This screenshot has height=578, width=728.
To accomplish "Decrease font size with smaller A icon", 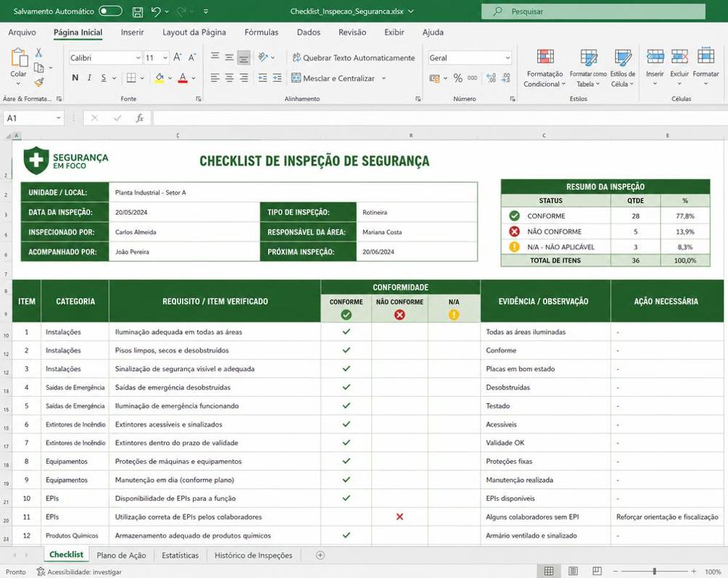I will 192,58.
